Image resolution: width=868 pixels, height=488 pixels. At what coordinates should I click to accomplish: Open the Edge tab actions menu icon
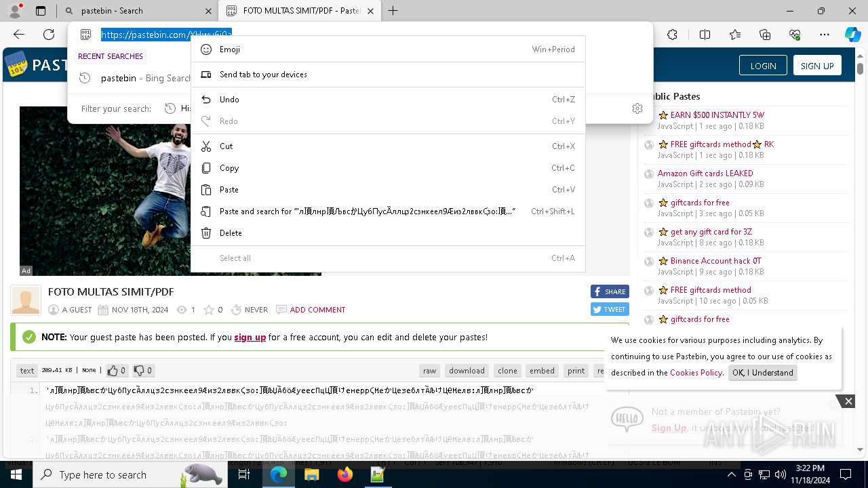[41, 11]
